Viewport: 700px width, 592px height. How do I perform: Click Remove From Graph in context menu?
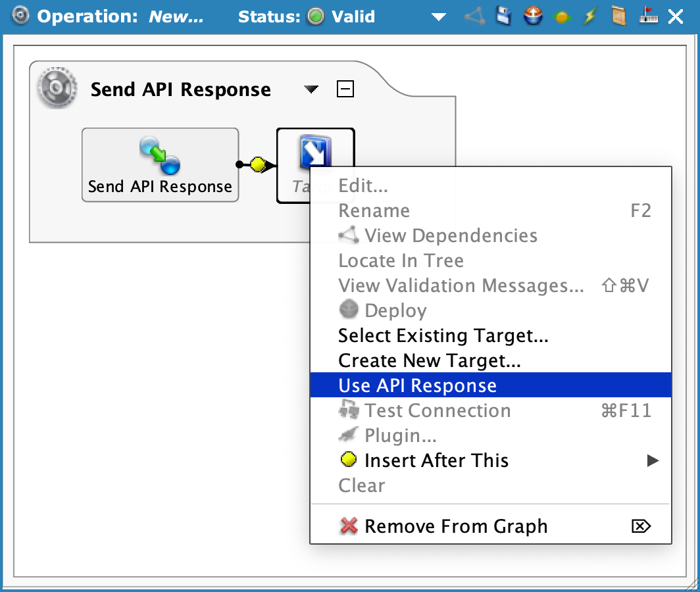(455, 526)
